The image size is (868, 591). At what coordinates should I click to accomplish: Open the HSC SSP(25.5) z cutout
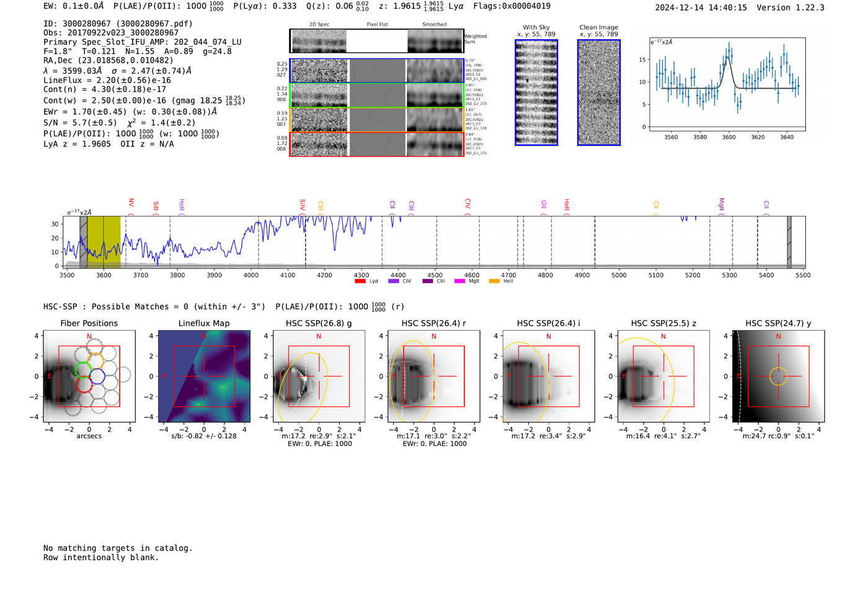pos(663,376)
